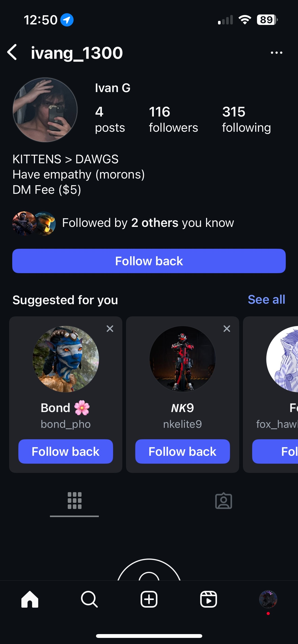
Task: Follow back ivang_1300
Action: click(149, 261)
